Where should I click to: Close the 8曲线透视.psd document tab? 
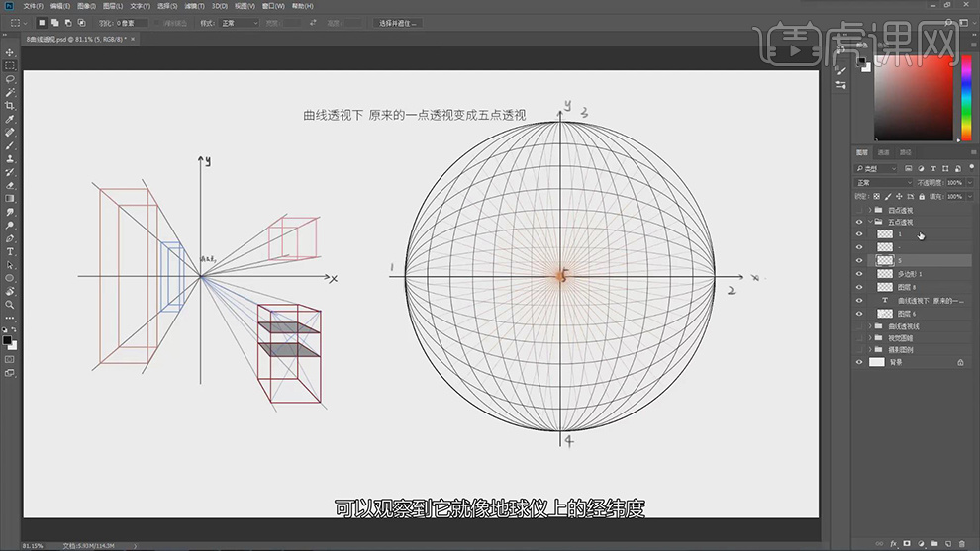coord(133,39)
